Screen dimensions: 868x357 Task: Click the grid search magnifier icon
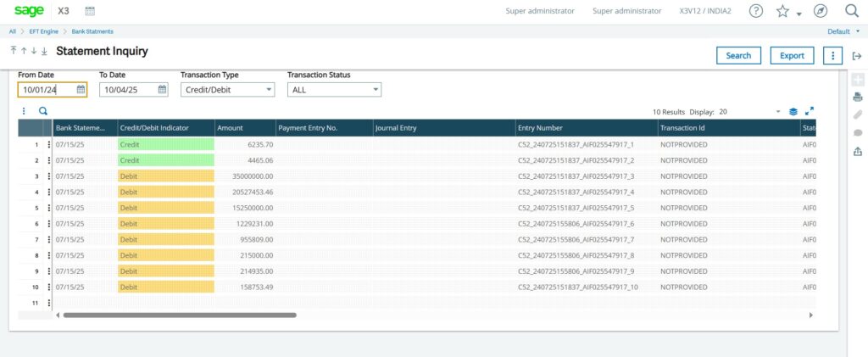point(43,111)
